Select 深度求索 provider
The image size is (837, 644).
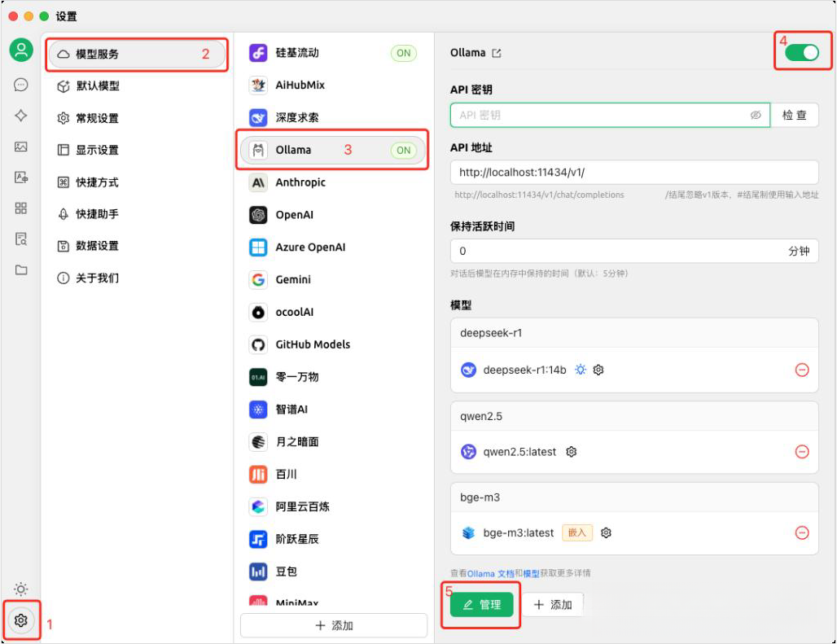(x=333, y=117)
